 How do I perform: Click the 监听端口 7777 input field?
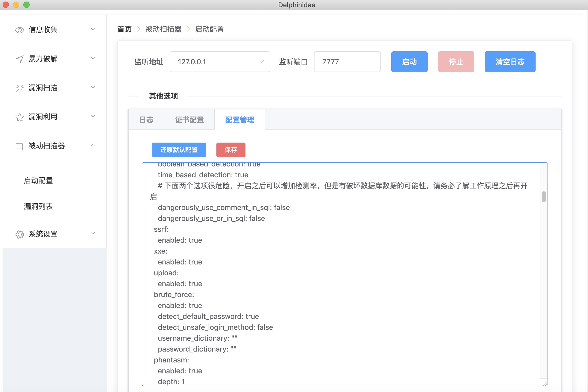click(x=347, y=62)
